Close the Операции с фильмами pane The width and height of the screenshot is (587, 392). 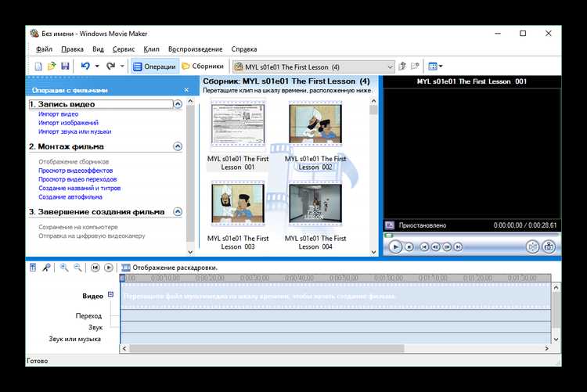(x=186, y=90)
